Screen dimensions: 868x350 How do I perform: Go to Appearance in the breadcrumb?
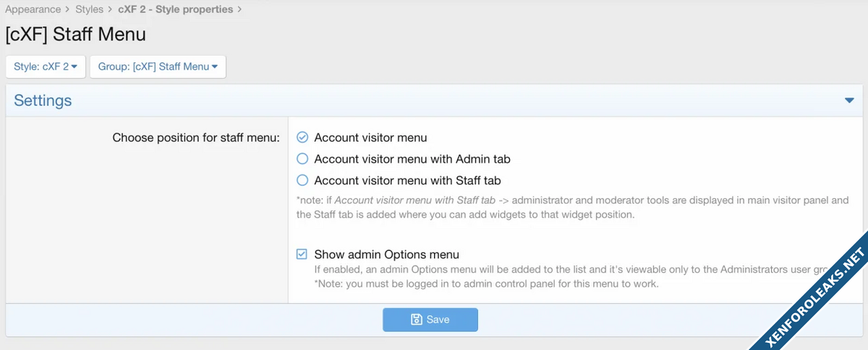(x=33, y=9)
